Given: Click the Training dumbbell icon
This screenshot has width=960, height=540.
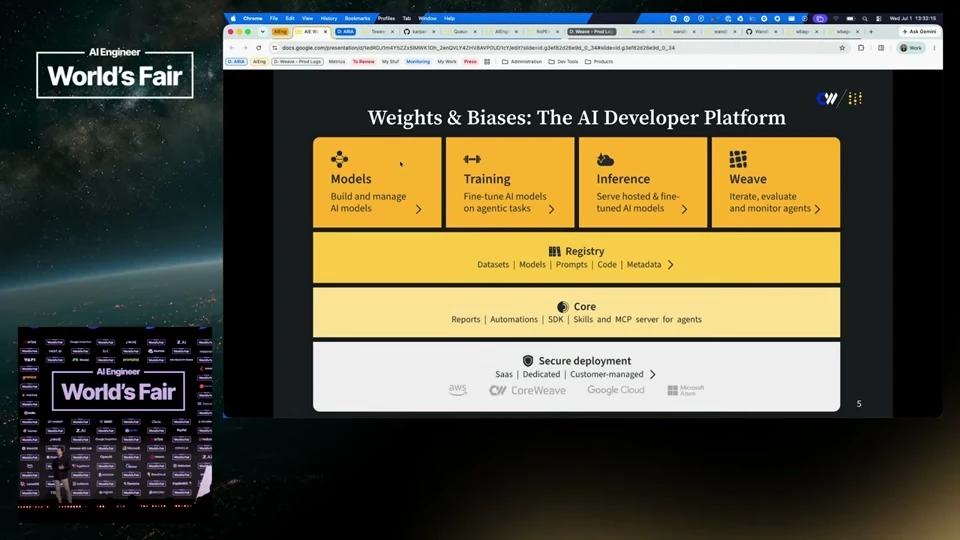Looking at the screenshot, I should point(472,159).
